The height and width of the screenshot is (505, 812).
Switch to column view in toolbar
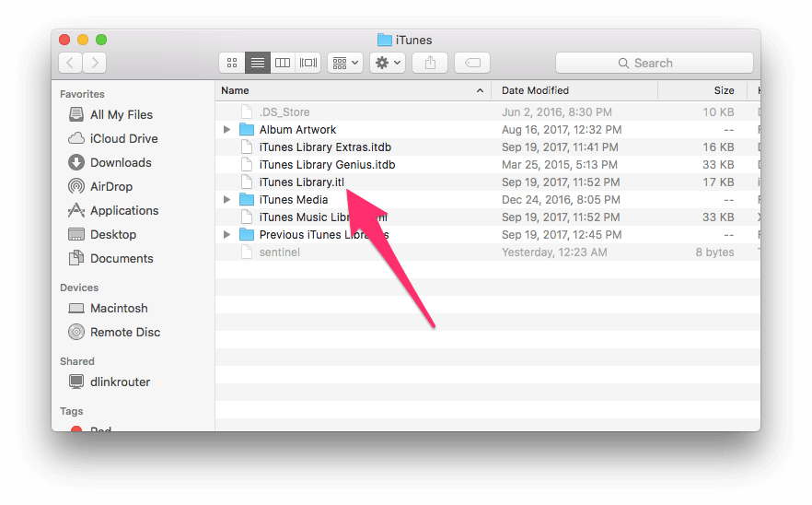coord(283,63)
